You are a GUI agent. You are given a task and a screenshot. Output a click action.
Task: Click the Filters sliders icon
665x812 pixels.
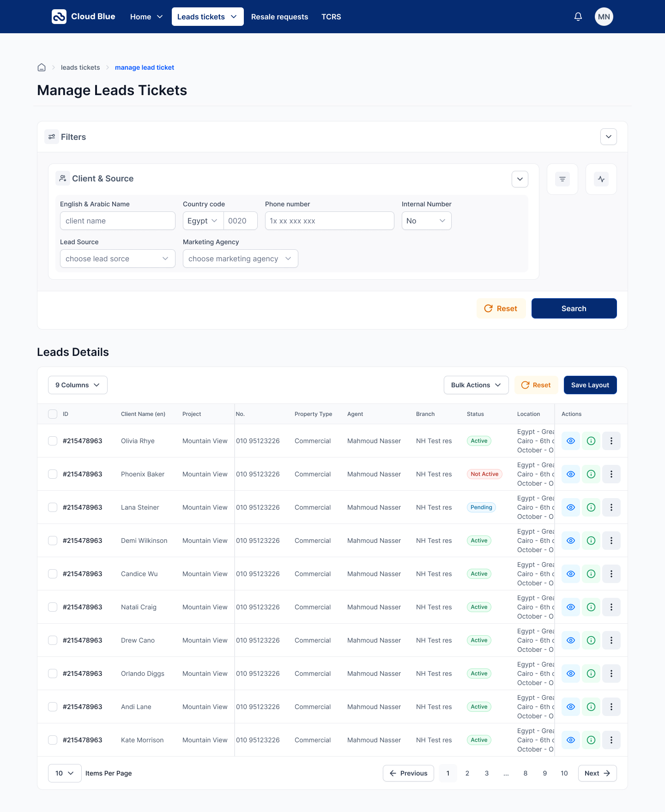(x=52, y=137)
